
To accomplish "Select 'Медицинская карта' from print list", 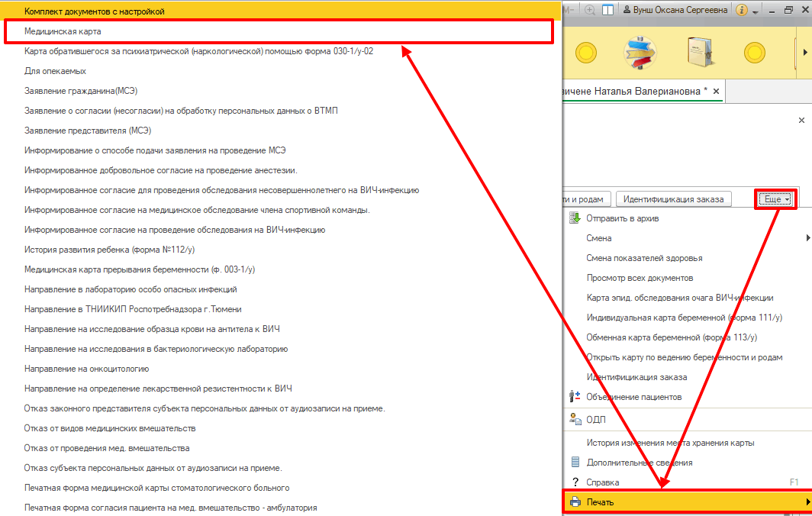I will pos(63,31).
